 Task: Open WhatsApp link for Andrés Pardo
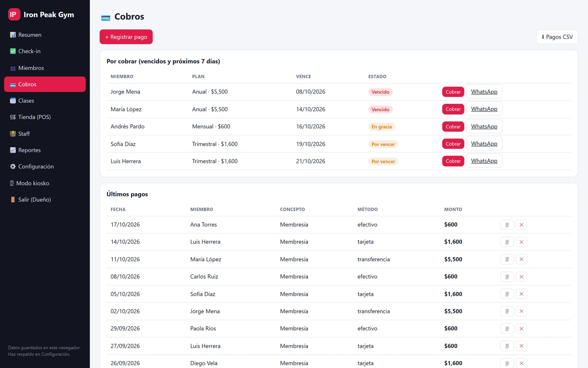tap(484, 126)
